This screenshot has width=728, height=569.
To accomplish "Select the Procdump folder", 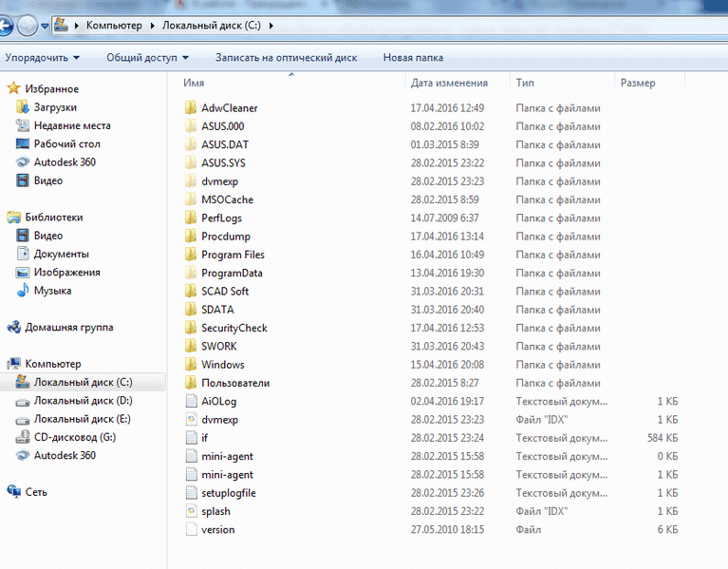I will (x=226, y=237).
